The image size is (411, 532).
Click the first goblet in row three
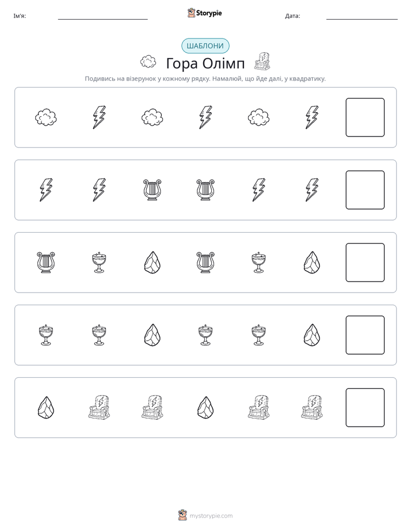(x=99, y=263)
